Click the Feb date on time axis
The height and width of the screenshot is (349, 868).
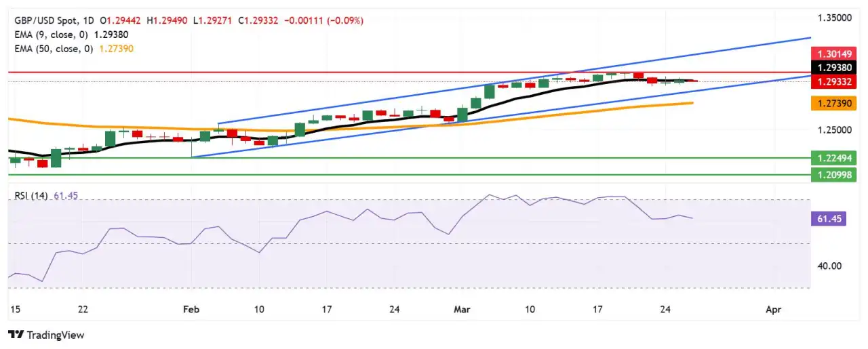pos(191,309)
